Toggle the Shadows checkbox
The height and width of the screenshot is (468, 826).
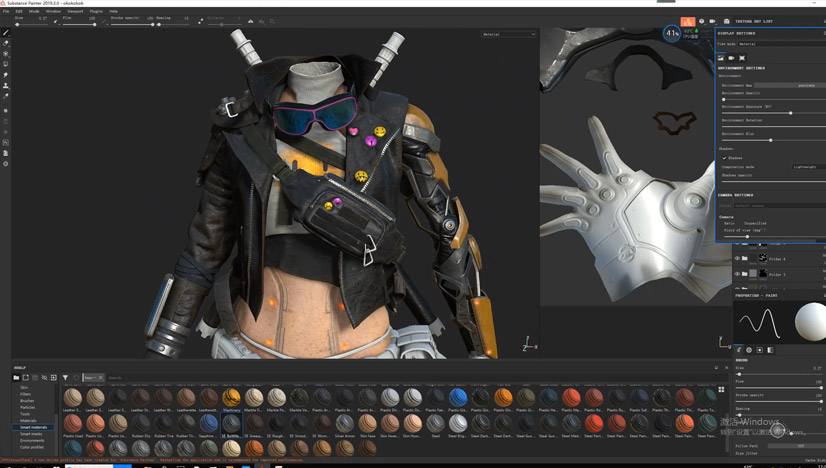pyautogui.click(x=724, y=158)
